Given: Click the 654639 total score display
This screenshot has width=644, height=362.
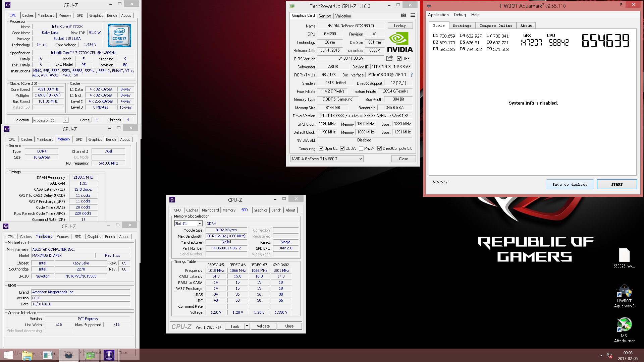Looking at the screenshot, I should click(x=605, y=41).
